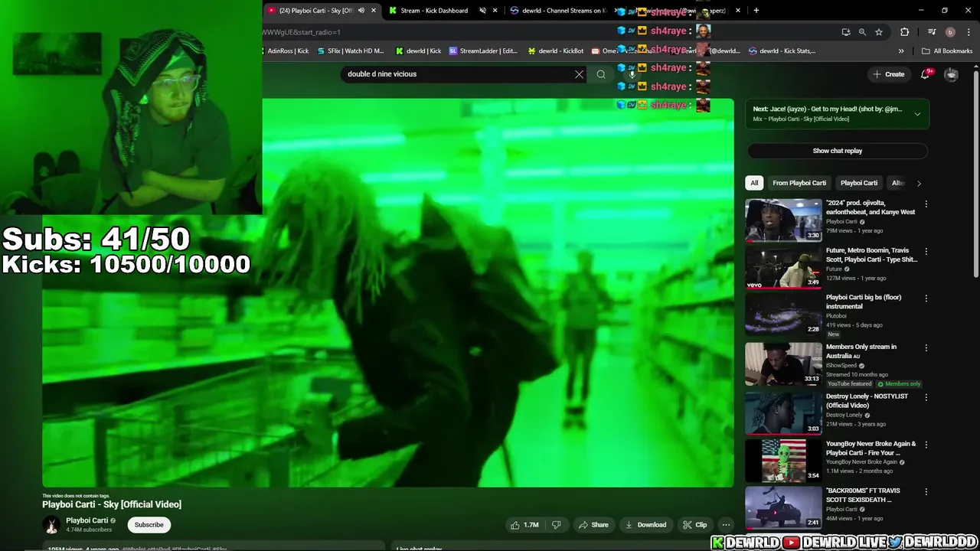The image size is (980, 551).
Task: Subscribe to Playboi Carti
Action: (149, 525)
